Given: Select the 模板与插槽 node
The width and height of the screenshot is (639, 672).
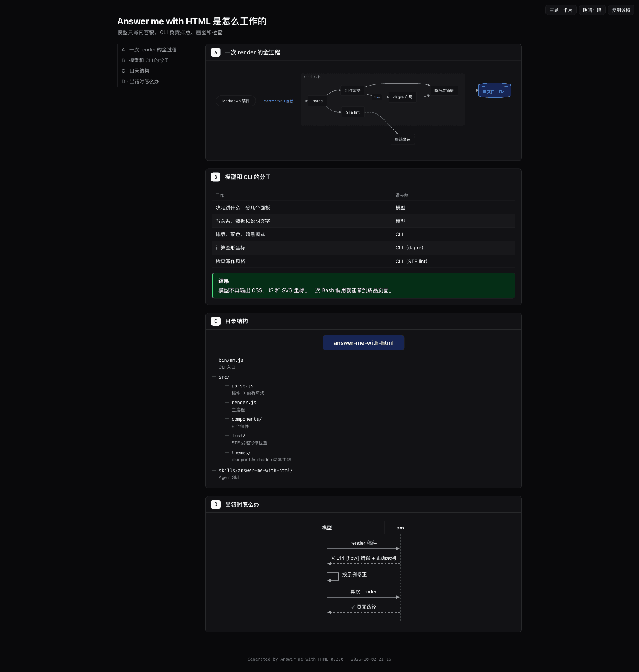Looking at the screenshot, I should (x=444, y=91).
